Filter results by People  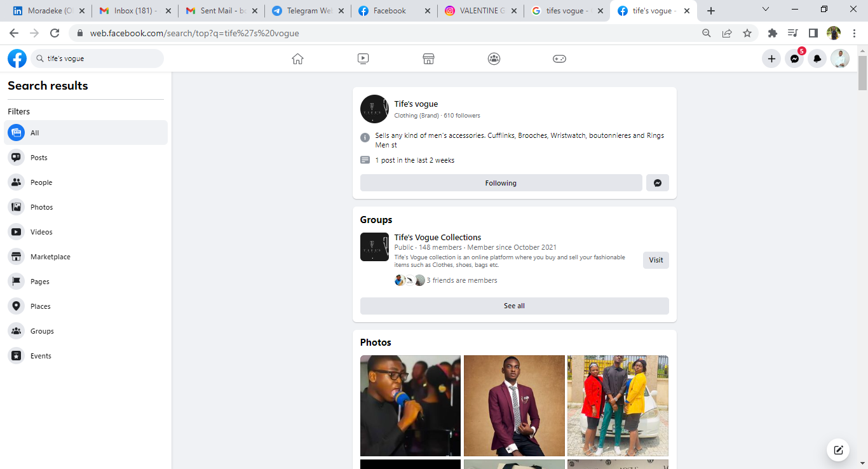click(x=87, y=182)
